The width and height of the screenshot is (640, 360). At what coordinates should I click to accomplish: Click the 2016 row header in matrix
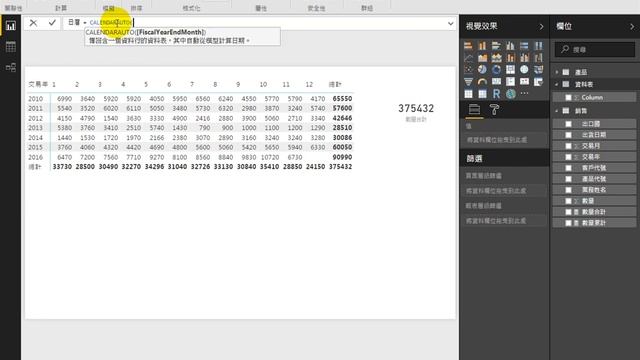36,157
